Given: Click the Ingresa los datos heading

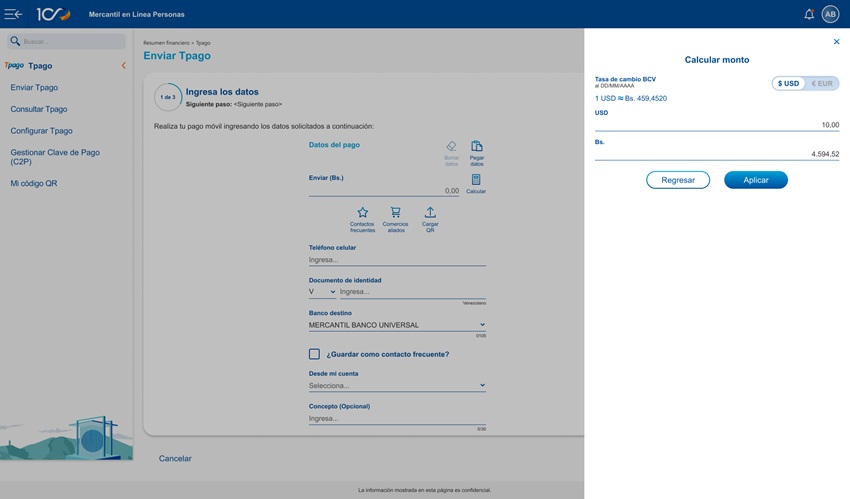Looking at the screenshot, I should click(222, 92).
